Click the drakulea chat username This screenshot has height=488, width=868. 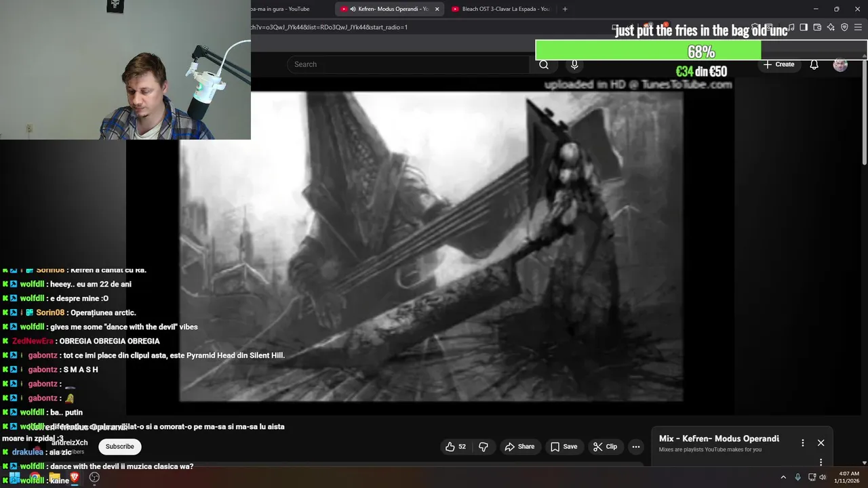(27, 452)
